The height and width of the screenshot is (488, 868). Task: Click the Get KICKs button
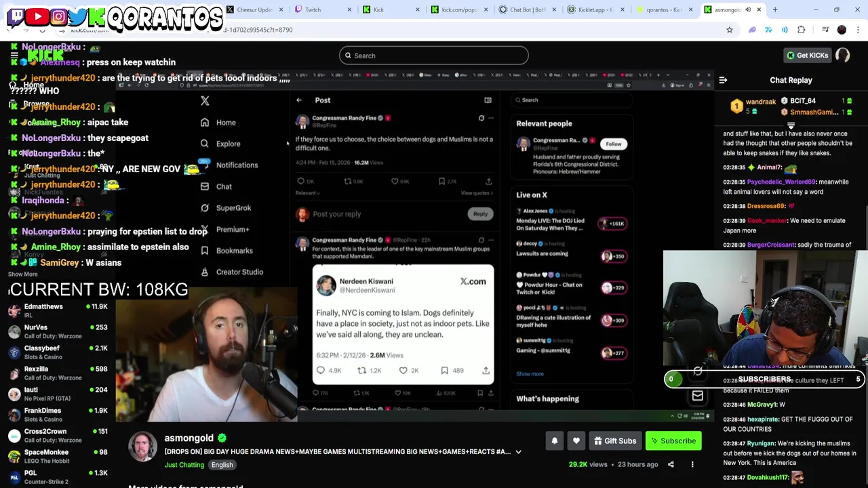coord(807,56)
